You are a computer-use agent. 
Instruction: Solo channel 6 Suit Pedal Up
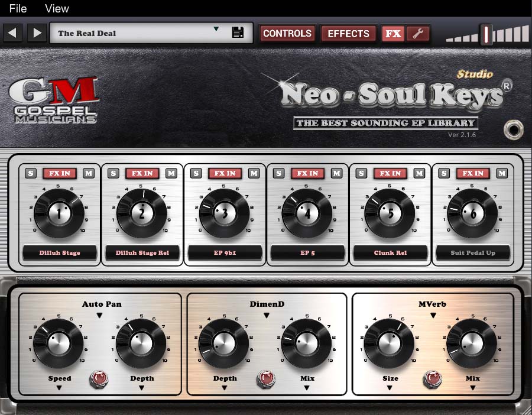(x=444, y=173)
